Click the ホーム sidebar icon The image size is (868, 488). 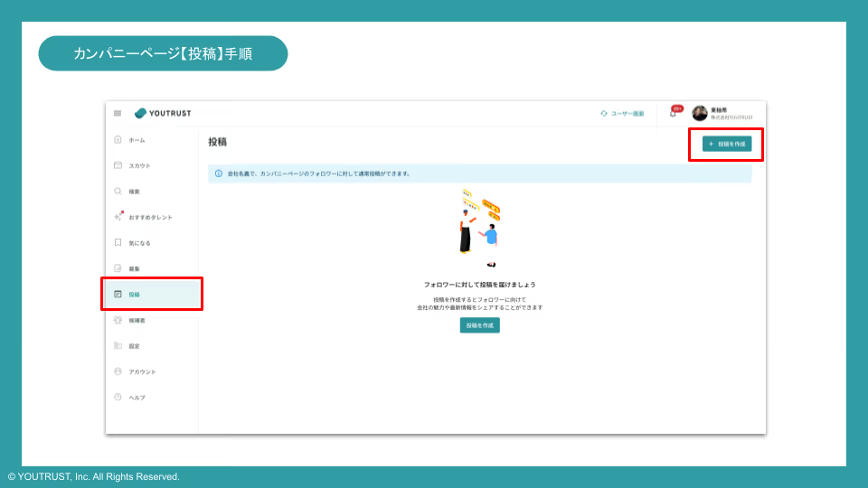click(x=118, y=140)
